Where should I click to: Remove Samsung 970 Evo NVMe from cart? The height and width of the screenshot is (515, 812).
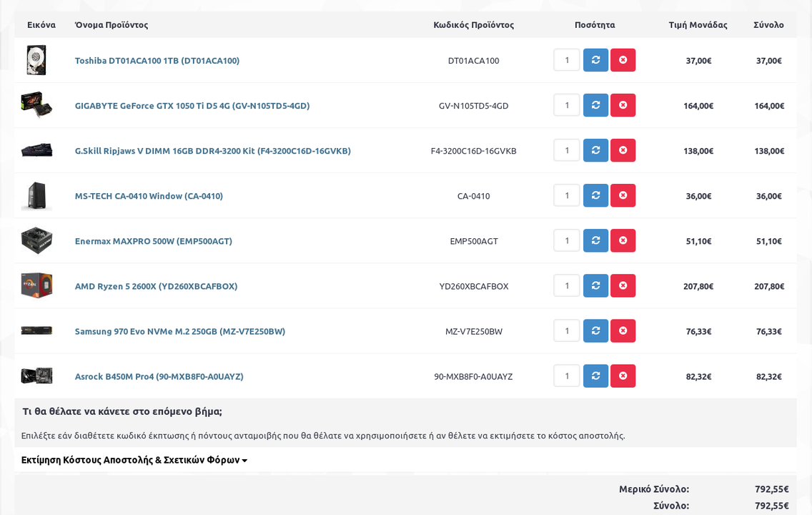[623, 330]
